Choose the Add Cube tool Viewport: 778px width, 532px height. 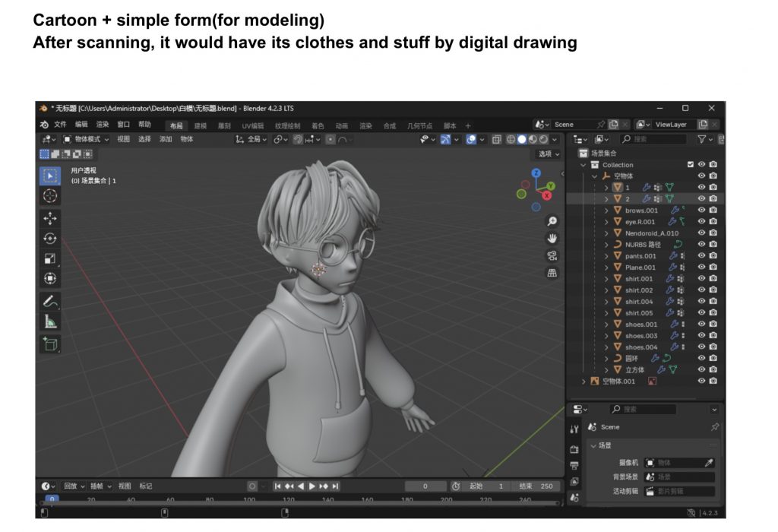tap(50, 344)
